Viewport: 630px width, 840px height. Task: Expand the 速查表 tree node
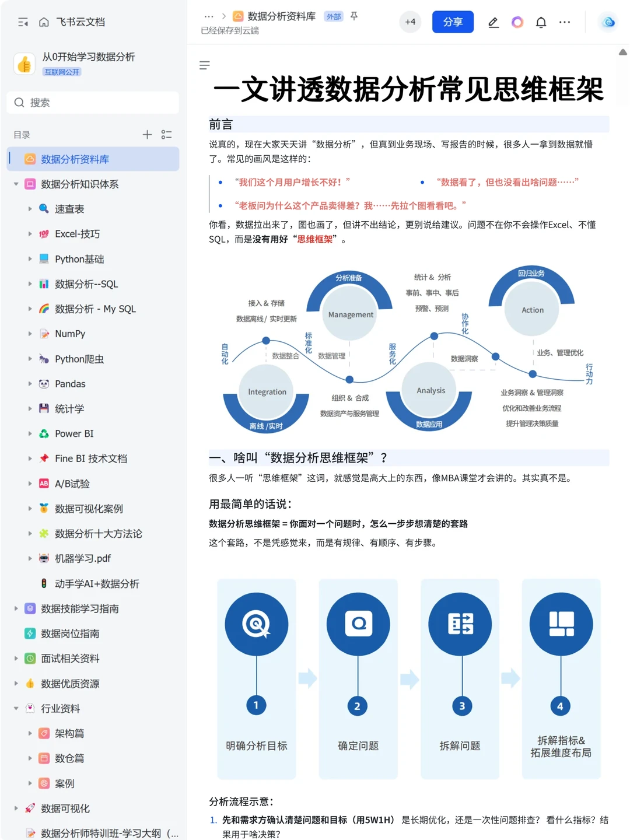pyautogui.click(x=30, y=209)
